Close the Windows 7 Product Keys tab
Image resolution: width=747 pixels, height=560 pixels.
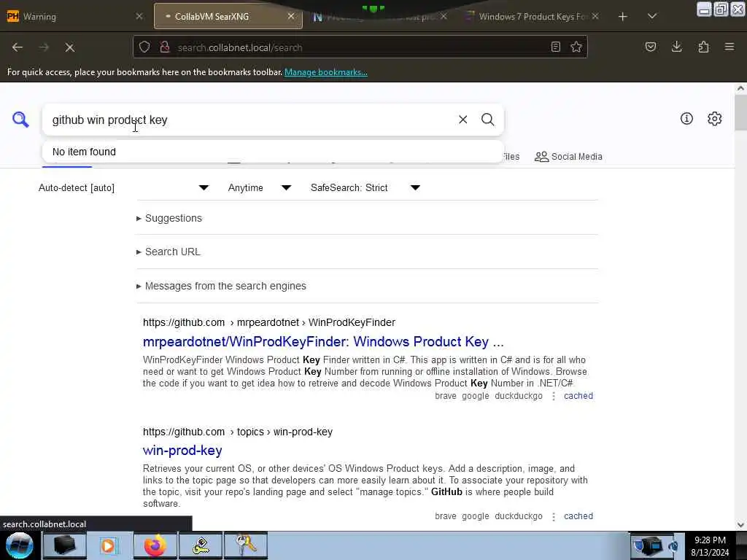[595, 16]
